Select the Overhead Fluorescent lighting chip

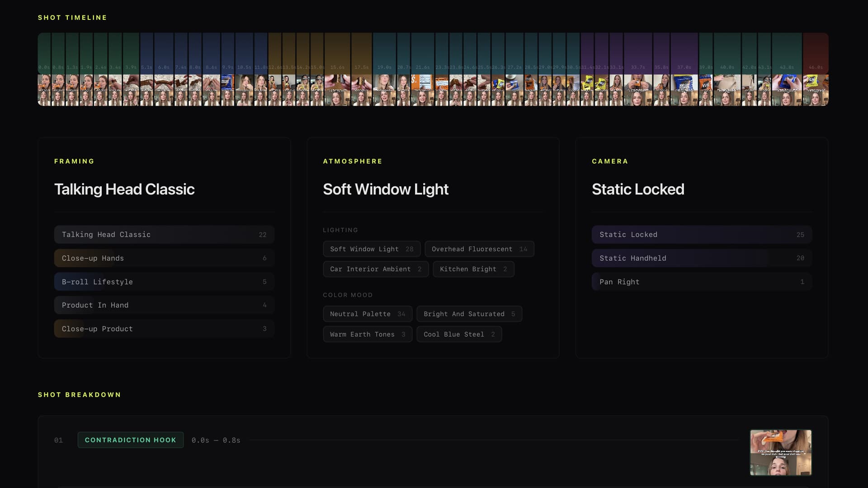pos(479,249)
